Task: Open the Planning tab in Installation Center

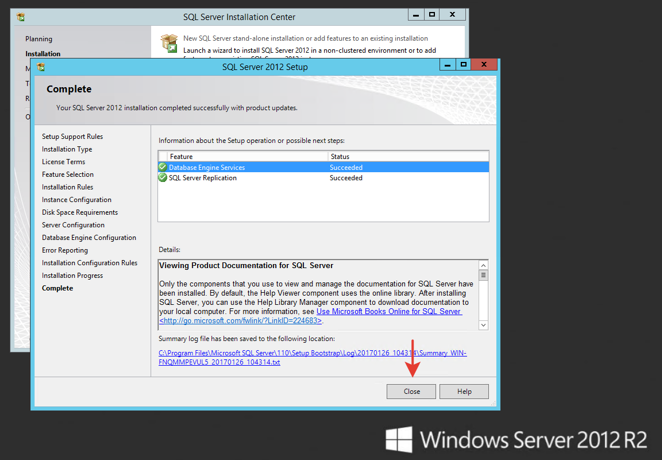Action: [x=39, y=39]
